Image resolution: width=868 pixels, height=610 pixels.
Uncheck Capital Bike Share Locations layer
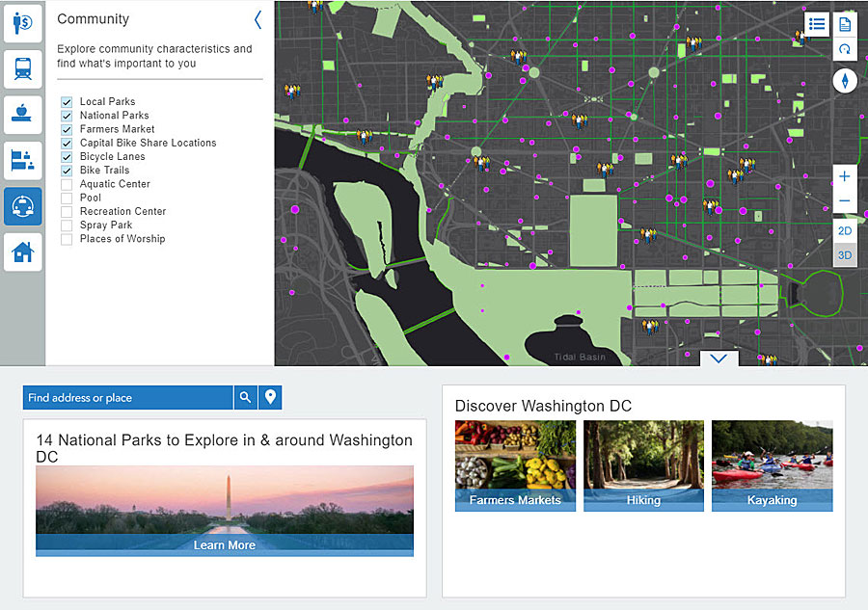[x=67, y=144]
